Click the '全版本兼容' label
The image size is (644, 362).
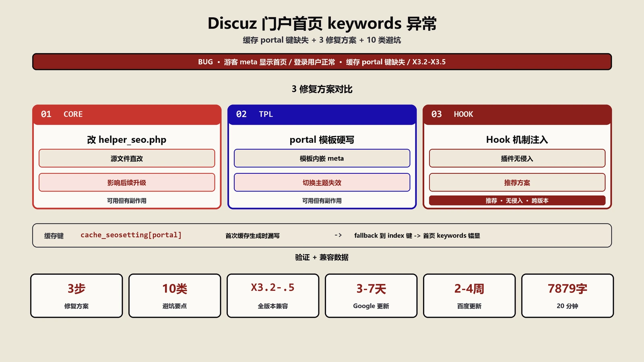[x=273, y=306]
